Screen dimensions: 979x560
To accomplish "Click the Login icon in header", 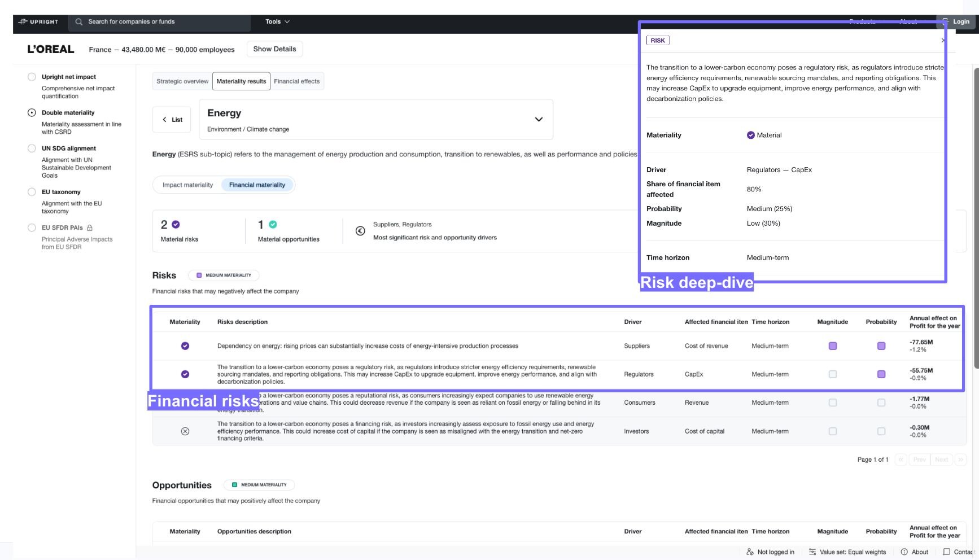I will tap(945, 21).
